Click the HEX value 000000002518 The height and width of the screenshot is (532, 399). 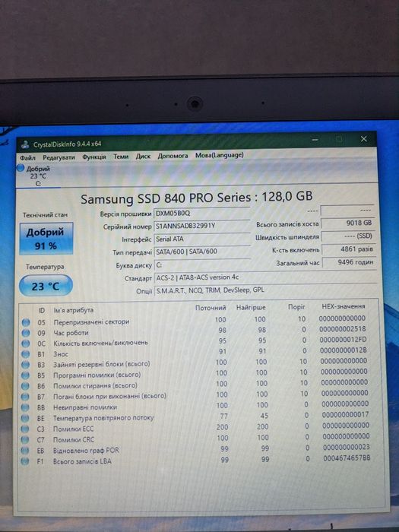pyautogui.click(x=342, y=329)
